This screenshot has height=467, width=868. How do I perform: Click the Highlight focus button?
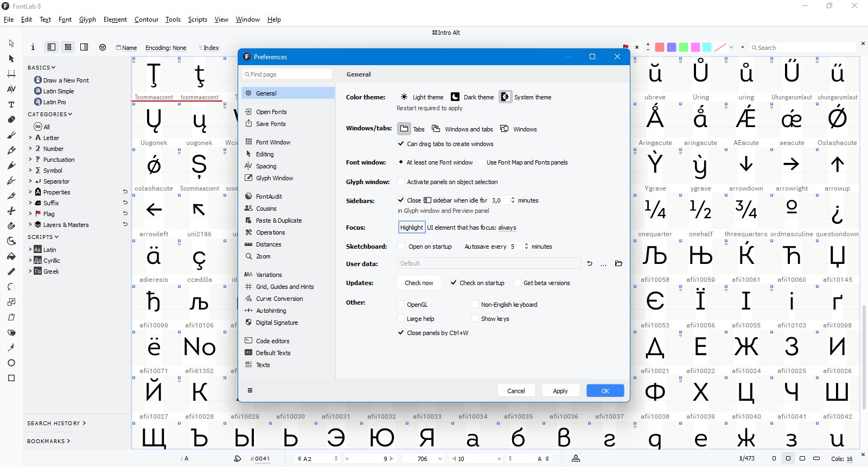(x=412, y=227)
